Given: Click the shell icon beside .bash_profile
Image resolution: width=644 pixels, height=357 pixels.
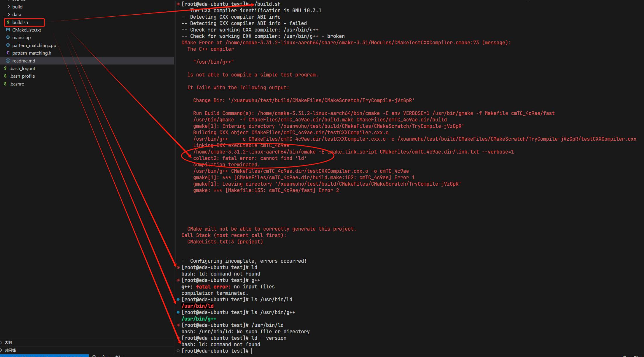Looking at the screenshot, I should pyautogui.click(x=5, y=76).
